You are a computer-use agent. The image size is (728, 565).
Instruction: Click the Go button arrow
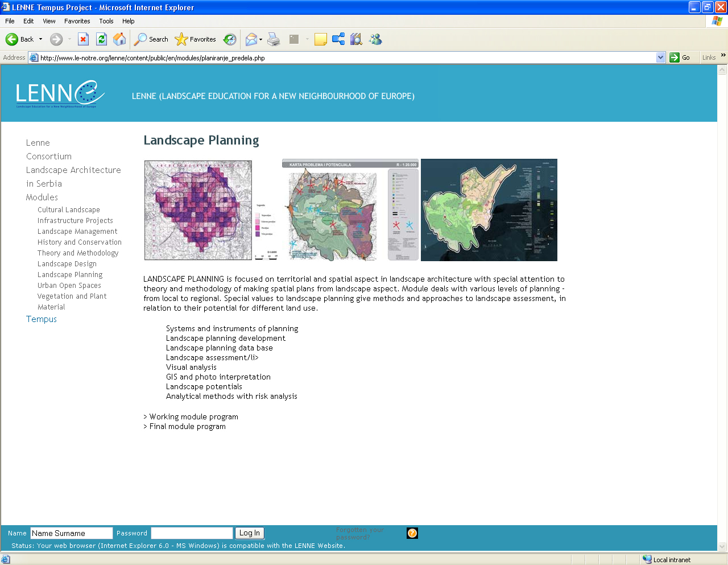click(675, 57)
